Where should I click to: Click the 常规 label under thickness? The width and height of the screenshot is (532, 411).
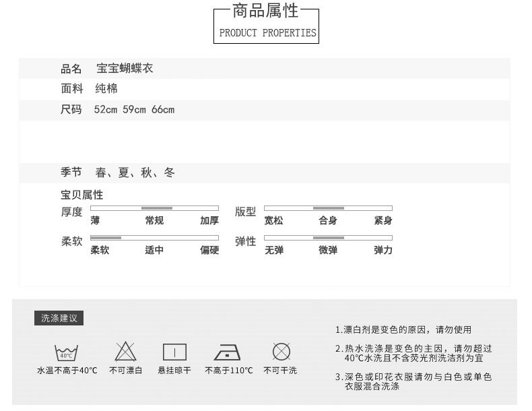154,220
